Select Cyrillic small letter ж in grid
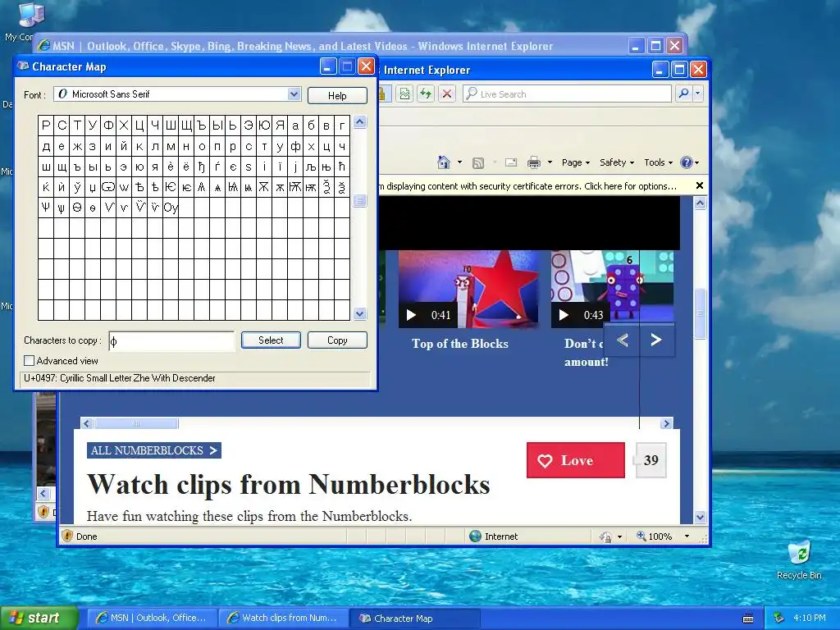840x630 pixels. pyautogui.click(x=77, y=146)
